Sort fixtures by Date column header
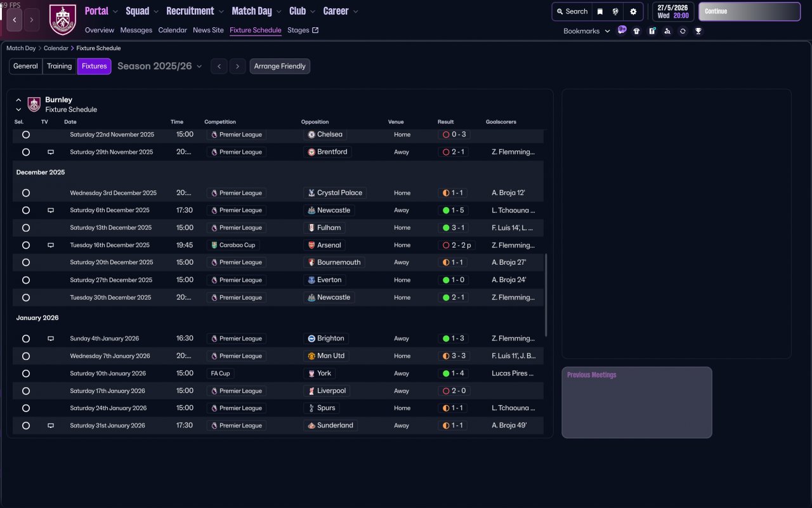This screenshot has height=508, width=812. click(70, 122)
